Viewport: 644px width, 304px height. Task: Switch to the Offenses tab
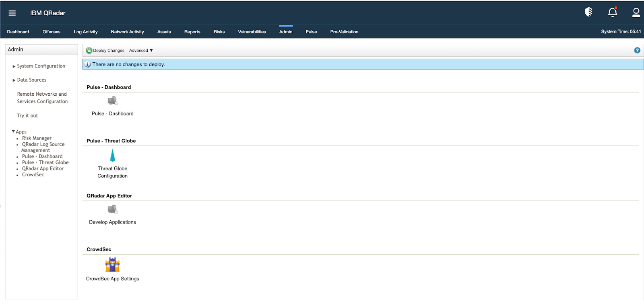pyautogui.click(x=52, y=32)
